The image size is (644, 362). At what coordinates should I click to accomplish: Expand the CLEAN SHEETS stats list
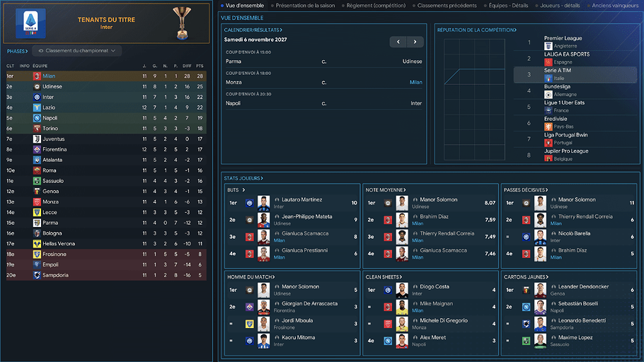(x=384, y=277)
